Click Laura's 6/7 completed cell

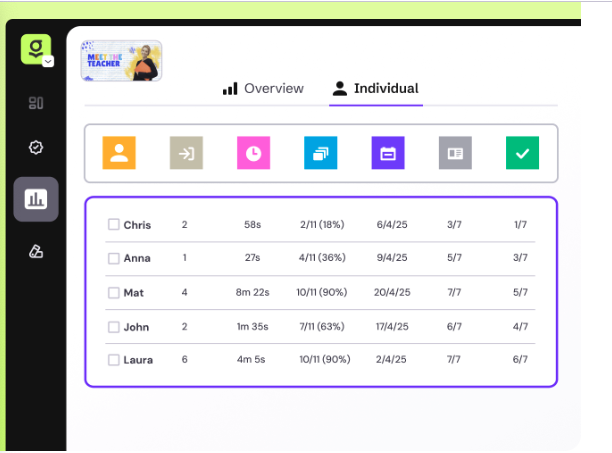pyautogui.click(x=520, y=359)
